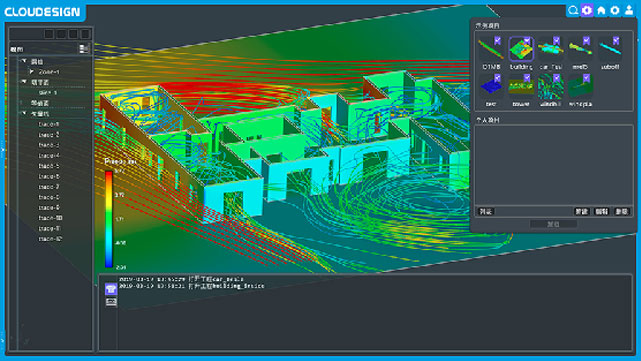Toggle bookmark checkbox on the car sample
641x361 pixels.
(556, 40)
